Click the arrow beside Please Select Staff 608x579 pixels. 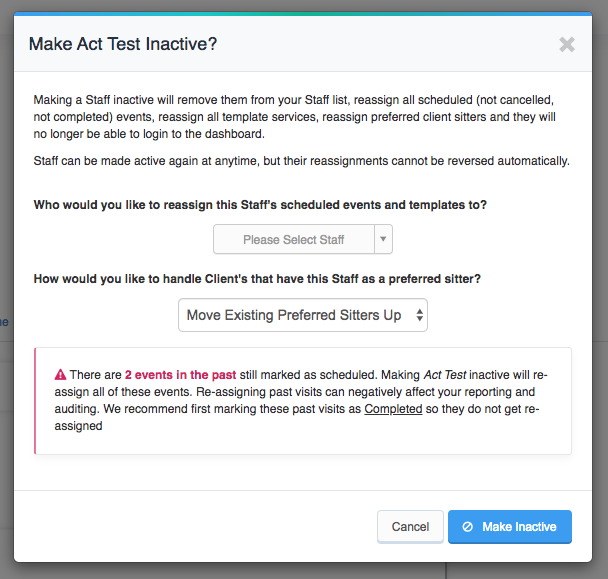coord(383,239)
